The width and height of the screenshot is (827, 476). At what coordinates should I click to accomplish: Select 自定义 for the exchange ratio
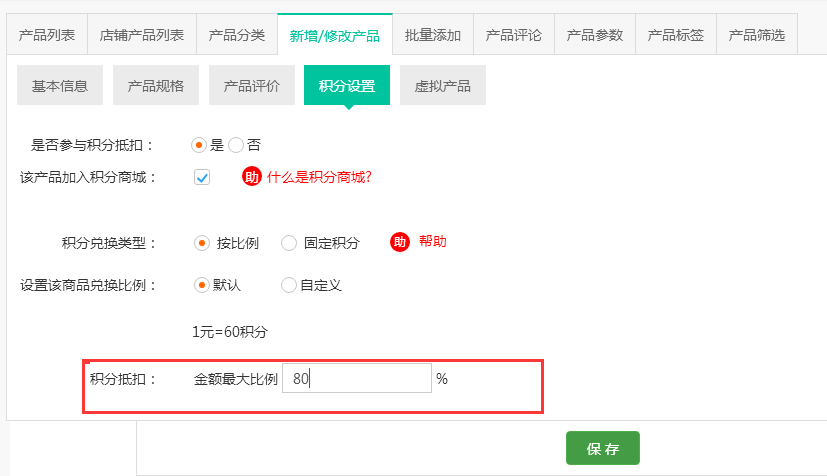pos(289,285)
